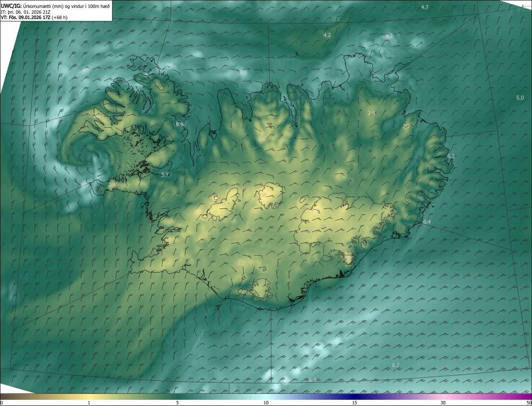The image size is (532, 406).
Task: Click the 4.2 value label
Action: [x=327, y=35]
